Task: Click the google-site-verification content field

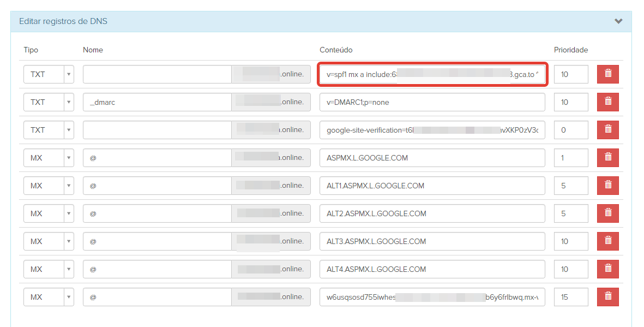Action: pyautogui.click(x=432, y=130)
